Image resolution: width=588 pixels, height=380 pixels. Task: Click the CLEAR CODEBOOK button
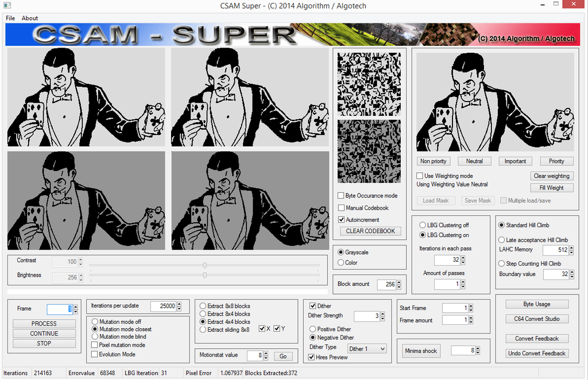coord(370,231)
